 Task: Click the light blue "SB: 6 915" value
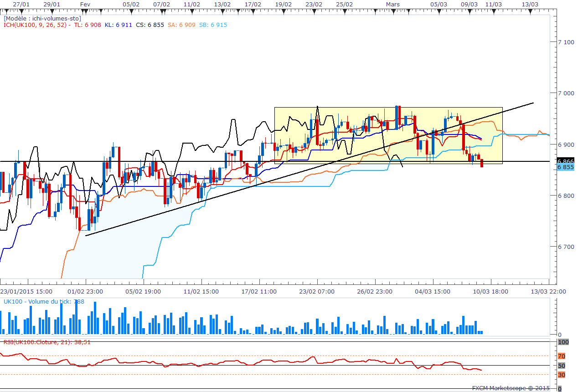(x=213, y=25)
